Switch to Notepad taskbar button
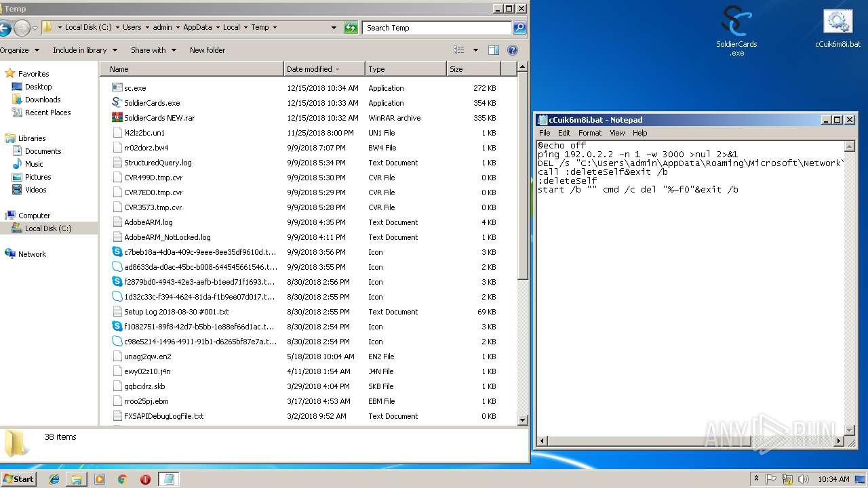The height and width of the screenshot is (488, 868). [x=169, y=479]
